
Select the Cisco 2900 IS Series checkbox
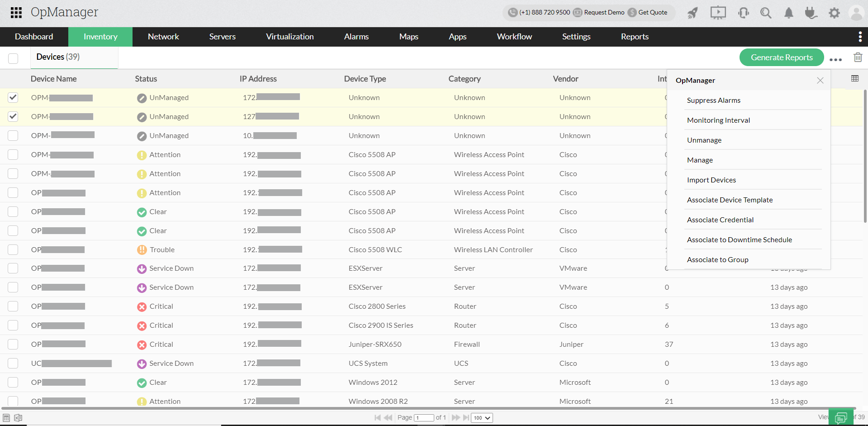click(x=13, y=325)
